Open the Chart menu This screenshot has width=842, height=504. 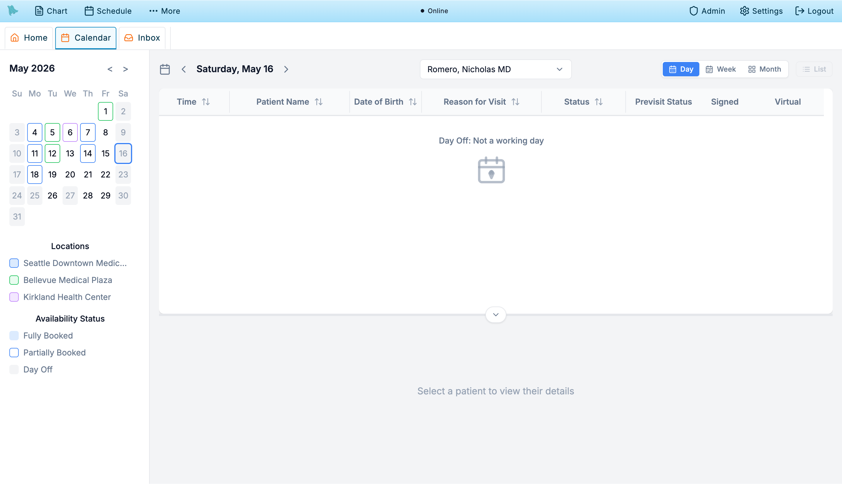[51, 11]
